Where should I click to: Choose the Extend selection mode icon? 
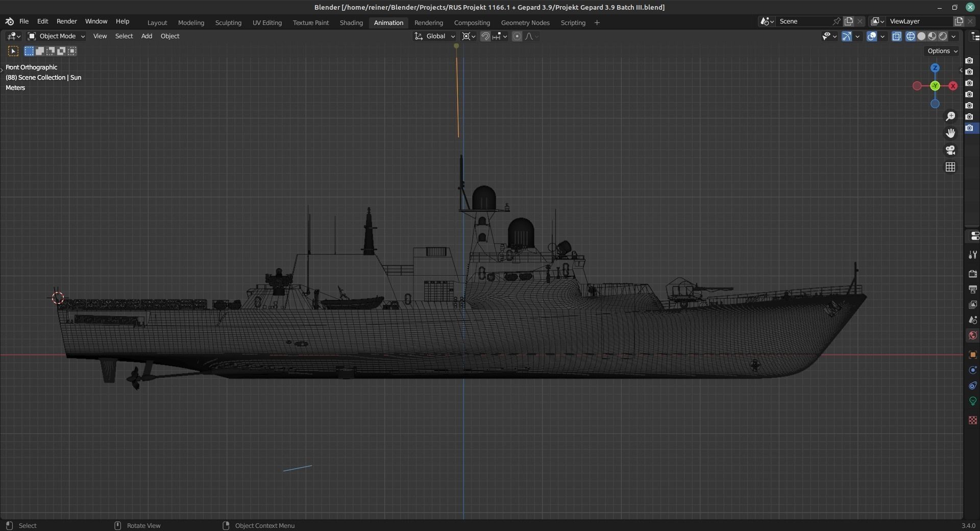(40, 51)
